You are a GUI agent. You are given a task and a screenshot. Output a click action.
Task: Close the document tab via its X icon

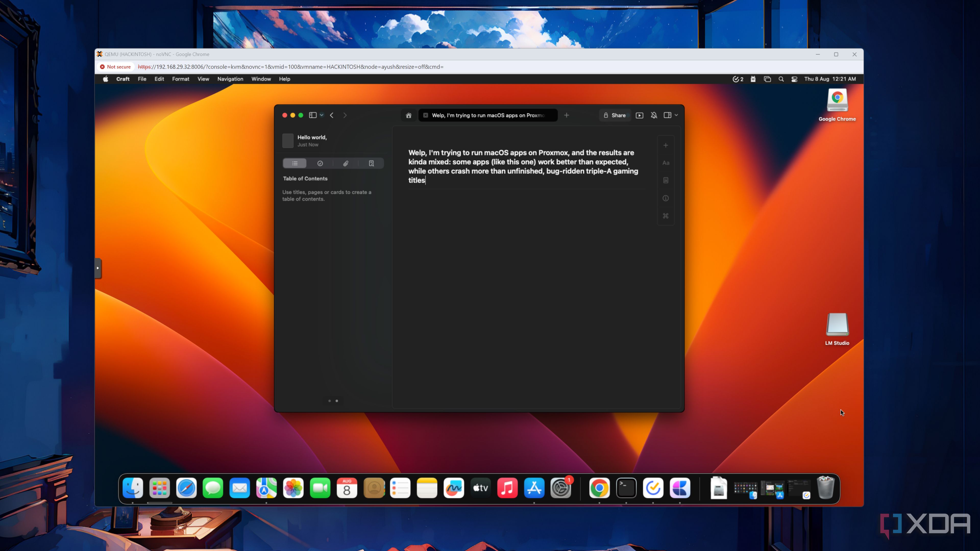pos(426,115)
